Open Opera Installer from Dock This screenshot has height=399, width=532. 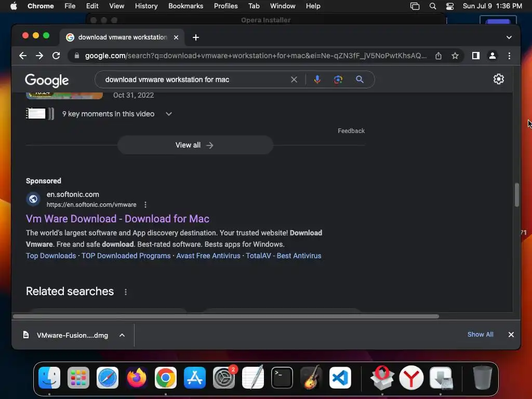(x=382, y=378)
